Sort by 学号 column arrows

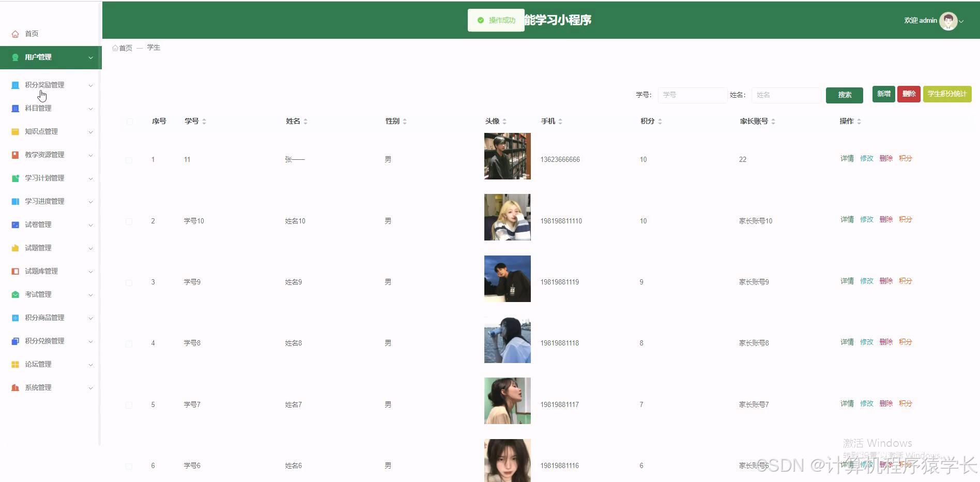tap(204, 122)
